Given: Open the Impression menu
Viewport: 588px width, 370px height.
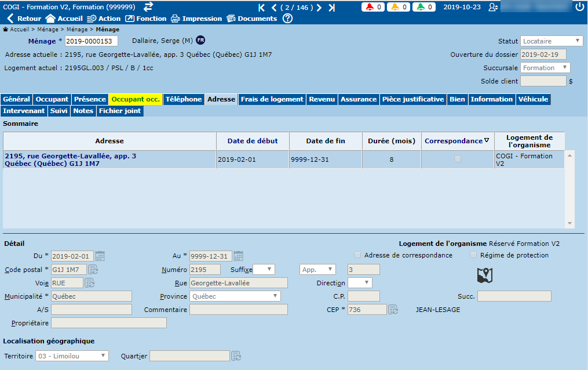Looking at the screenshot, I should coord(196,19).
